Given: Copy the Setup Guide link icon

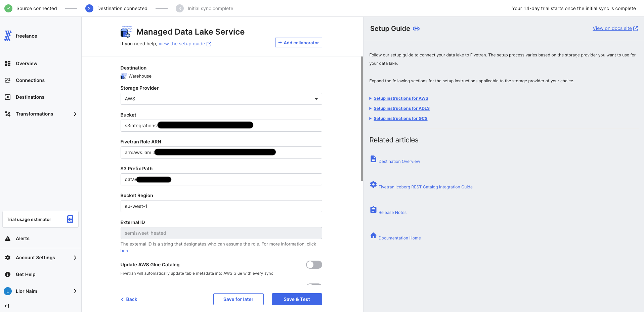Looking at the screenshot, I should [x=416, y=29].
